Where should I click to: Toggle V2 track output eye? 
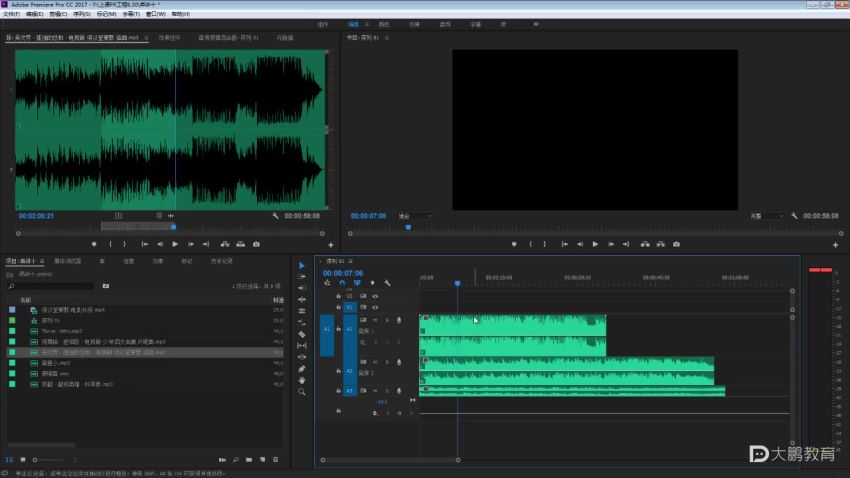[x=375, y=296]
